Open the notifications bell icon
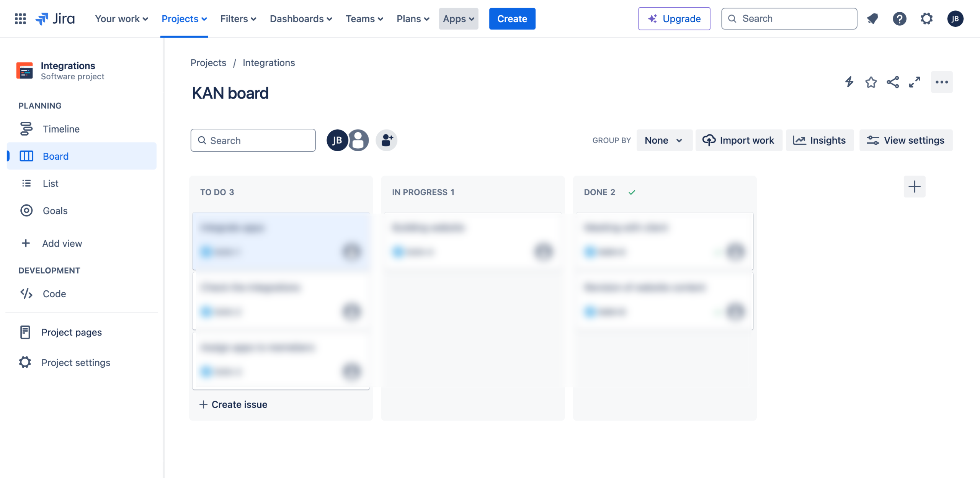980x478 pixels. tap(872, 18)
